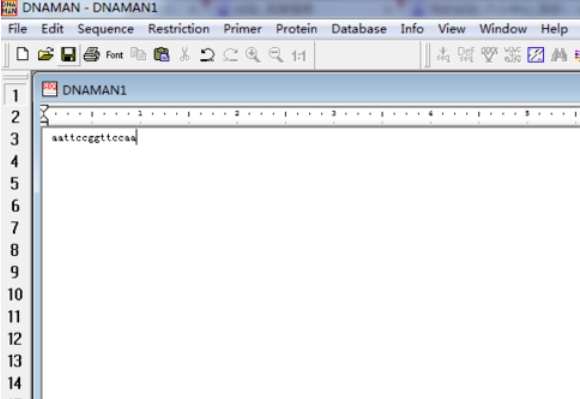Click the load sequence icon

[x=443, y=55]
